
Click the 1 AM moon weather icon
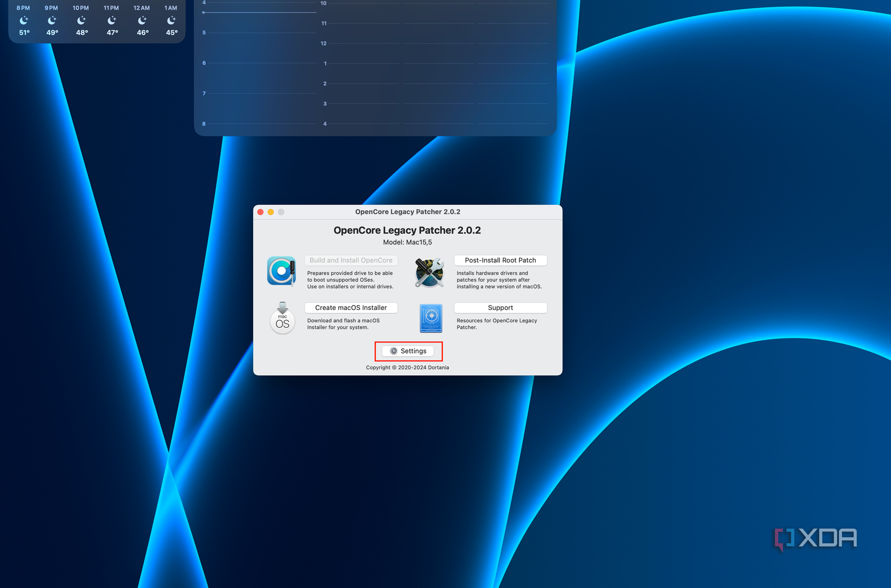click(171, 21)
